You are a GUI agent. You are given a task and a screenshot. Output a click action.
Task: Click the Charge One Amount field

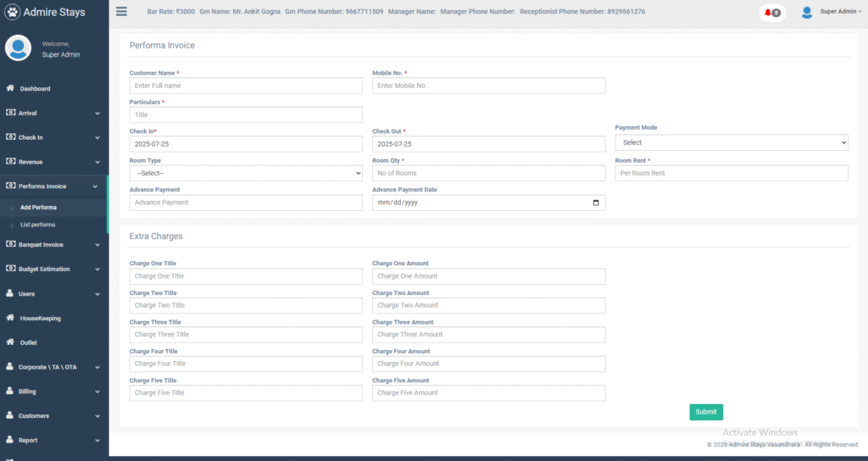pyautogui.click(x=488, y=276)
